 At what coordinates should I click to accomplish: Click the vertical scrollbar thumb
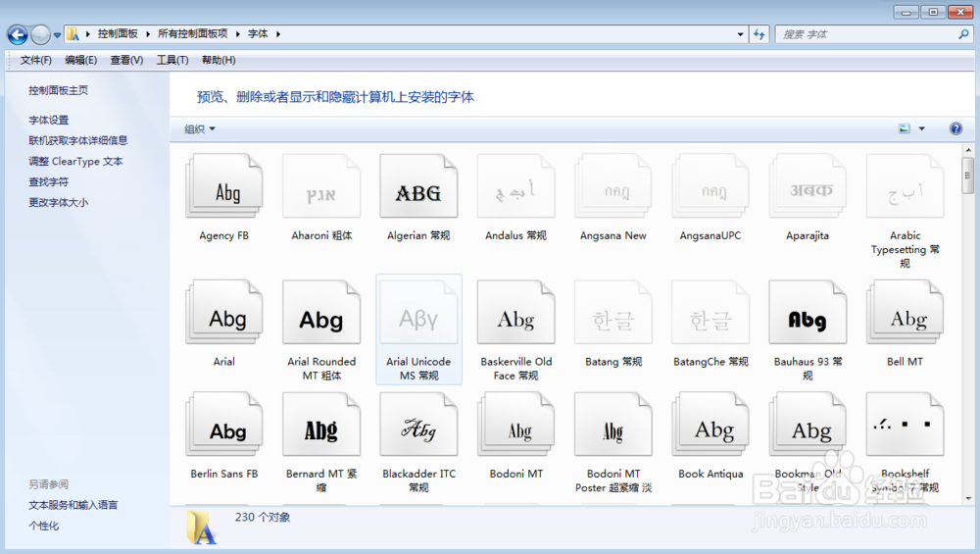click(x=968, y=176)
